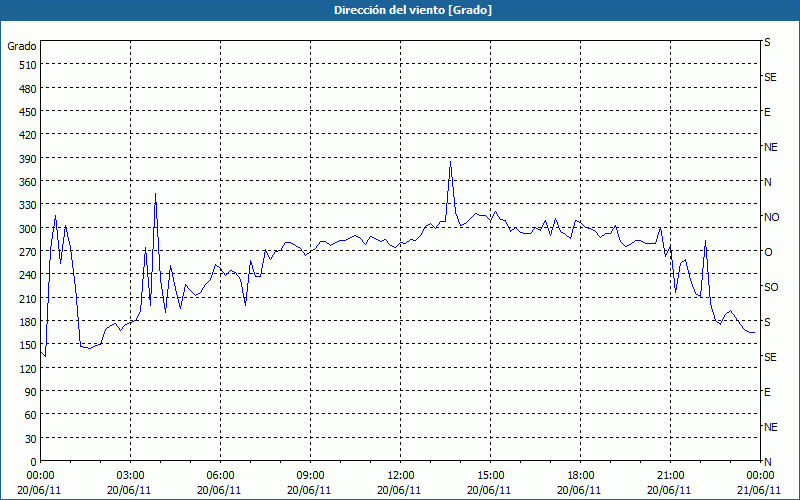The height and width of the screenshot is (500, 800).
Task: Click the 270 degree axis label
Action: tap(28, 252)
